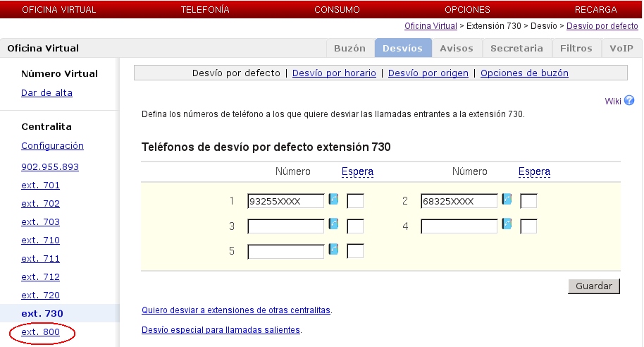
Task: Click the phonebook icon next to number field 1
Action: tap(334, 200)
